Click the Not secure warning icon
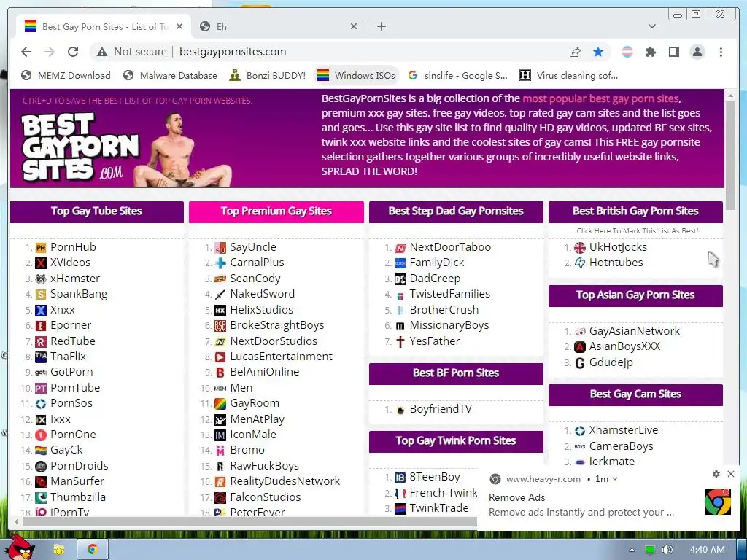 [x=102, y=52]
